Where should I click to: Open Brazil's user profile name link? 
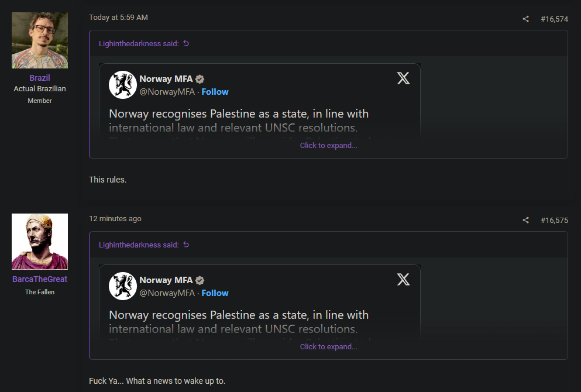(x=40, y=78)
